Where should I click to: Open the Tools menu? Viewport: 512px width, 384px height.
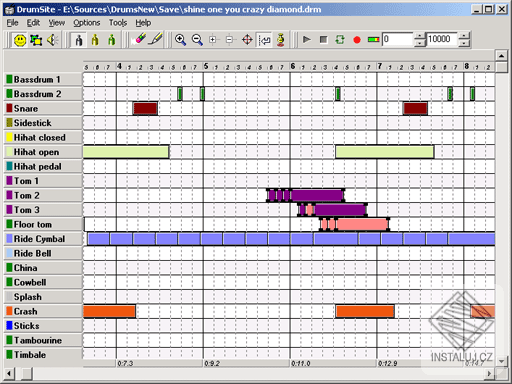[118, 23]
